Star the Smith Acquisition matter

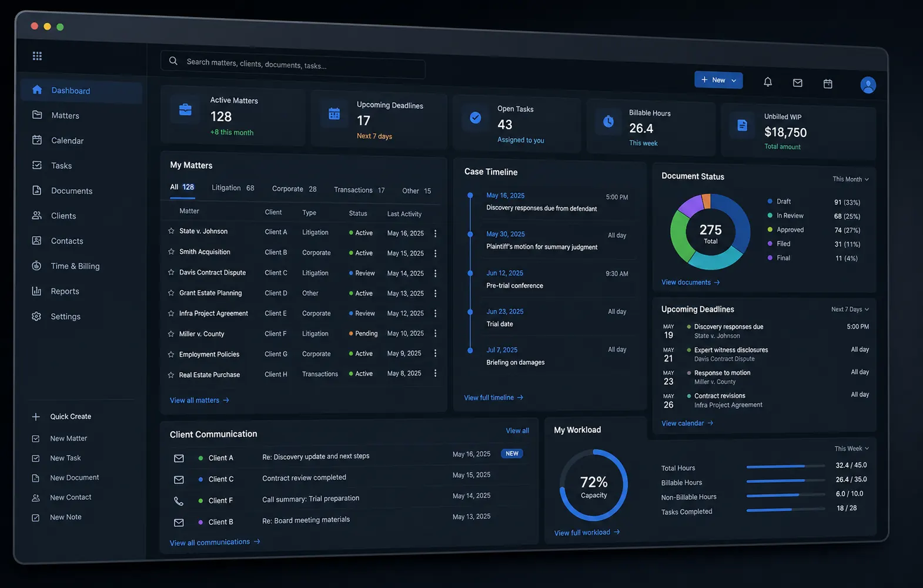[171, 251]
